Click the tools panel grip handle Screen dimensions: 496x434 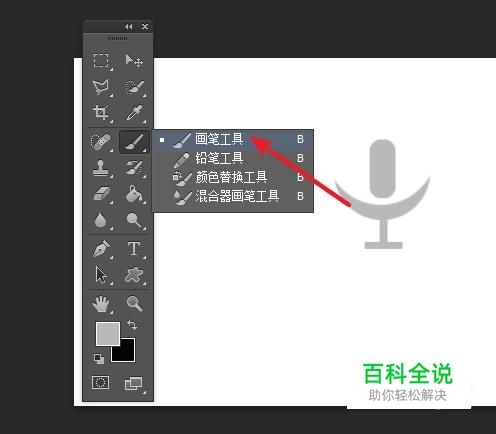(117, 39)
